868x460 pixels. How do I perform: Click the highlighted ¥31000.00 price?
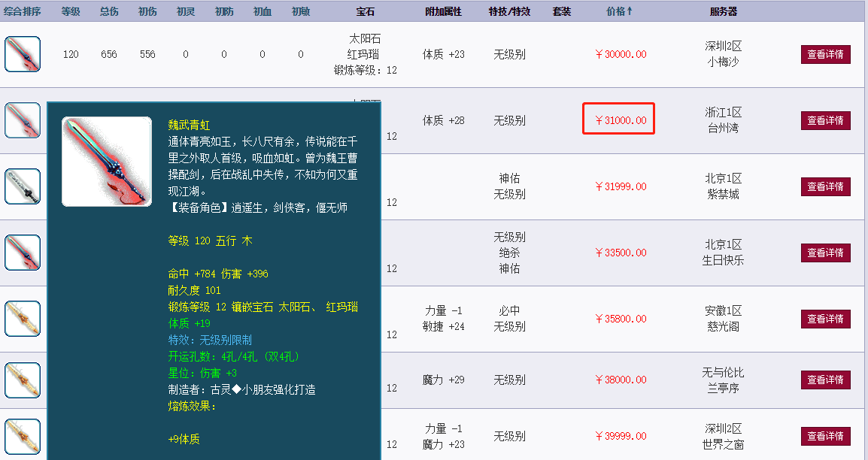click(618, 119)
